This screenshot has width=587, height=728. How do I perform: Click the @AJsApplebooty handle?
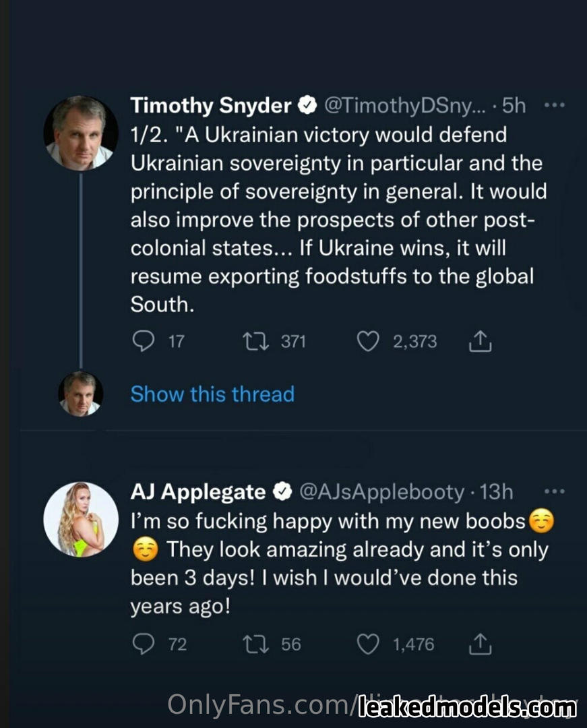click(x=381, y=492)
